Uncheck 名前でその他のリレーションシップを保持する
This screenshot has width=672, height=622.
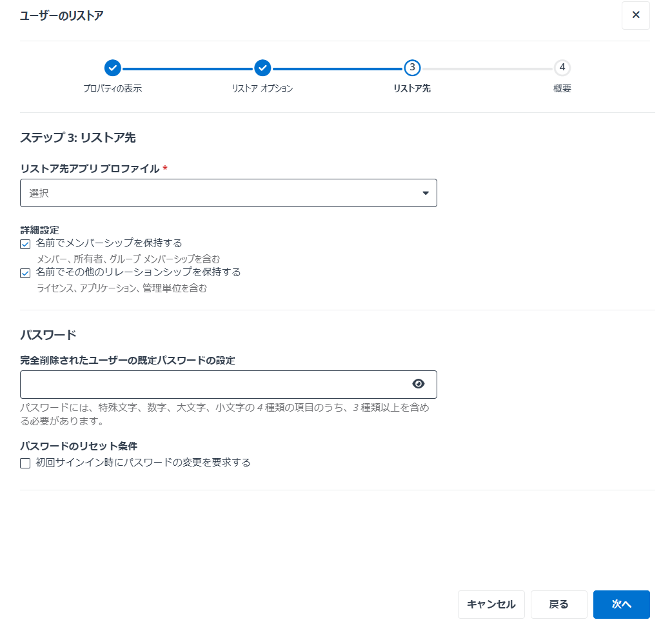25,273
